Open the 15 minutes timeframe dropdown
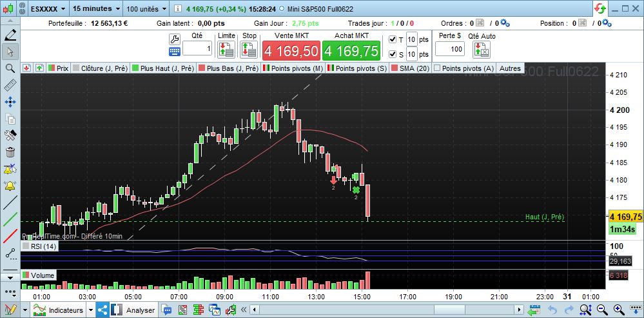This screenshot has width=644, height=318. (97, 8)
